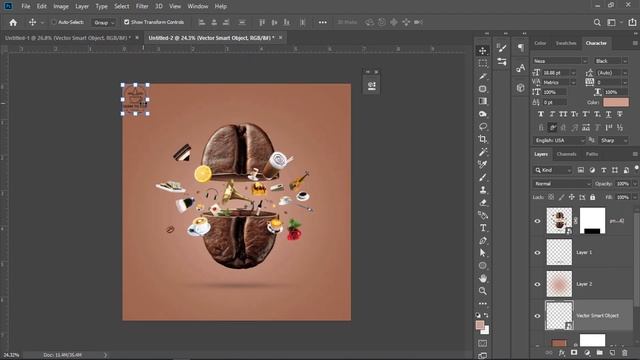This screenshot has width=640, height=360.
Task: Select the Rectangular Marquee tool
Action: coord(482,63)
